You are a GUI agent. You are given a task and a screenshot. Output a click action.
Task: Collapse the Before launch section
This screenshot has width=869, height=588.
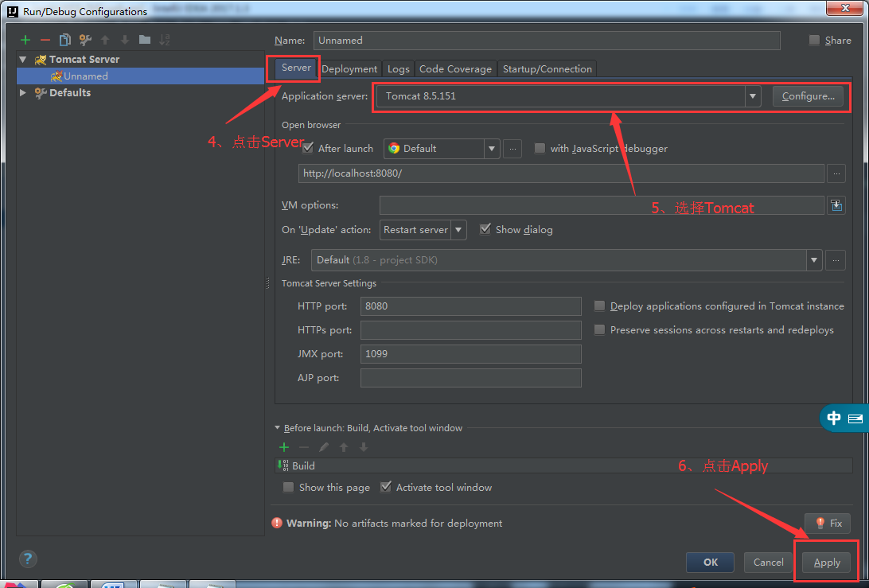click(x=277, y=428)
